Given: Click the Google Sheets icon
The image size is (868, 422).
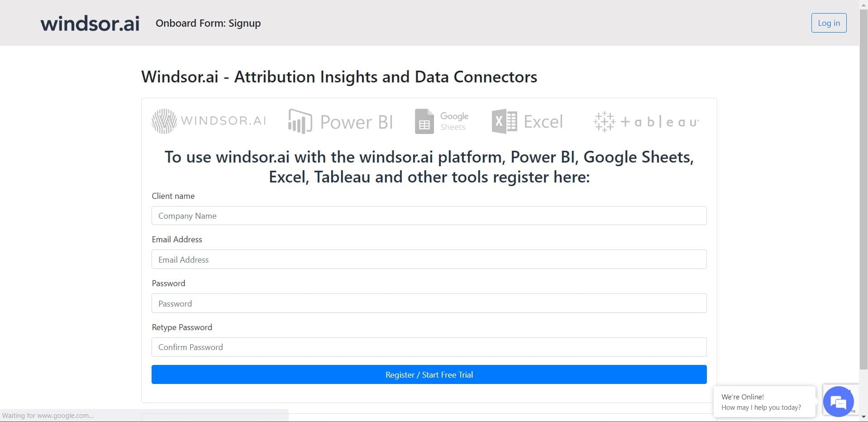Looking at the screenshot, I should (441, 121).
